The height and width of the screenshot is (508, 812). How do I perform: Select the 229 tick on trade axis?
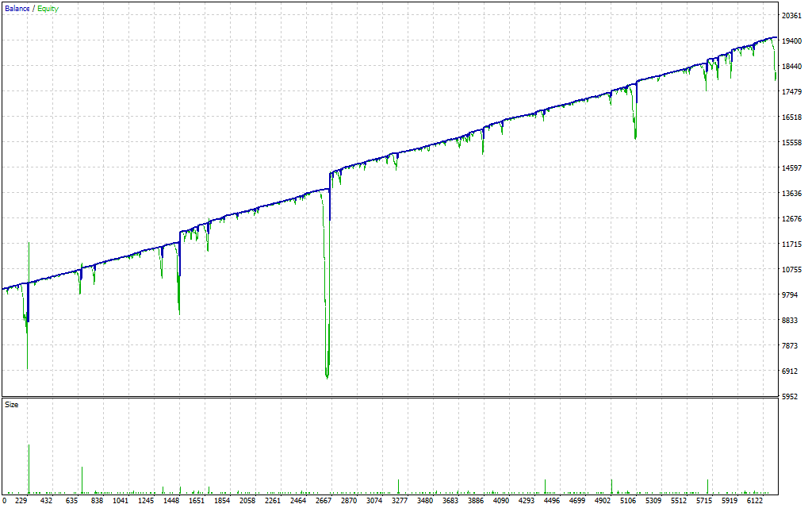[x=21, y=501]
